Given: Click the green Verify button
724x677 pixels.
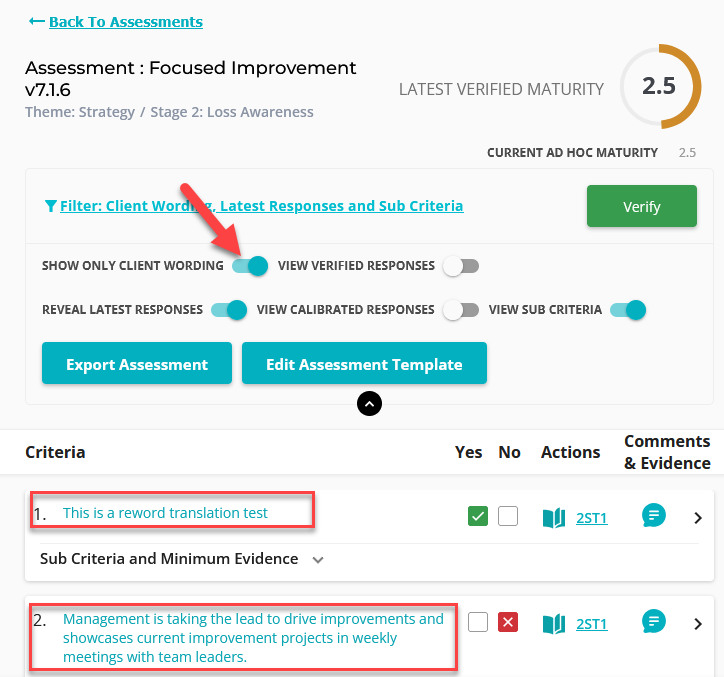Looking at the screenshot, I should (642, 206).
